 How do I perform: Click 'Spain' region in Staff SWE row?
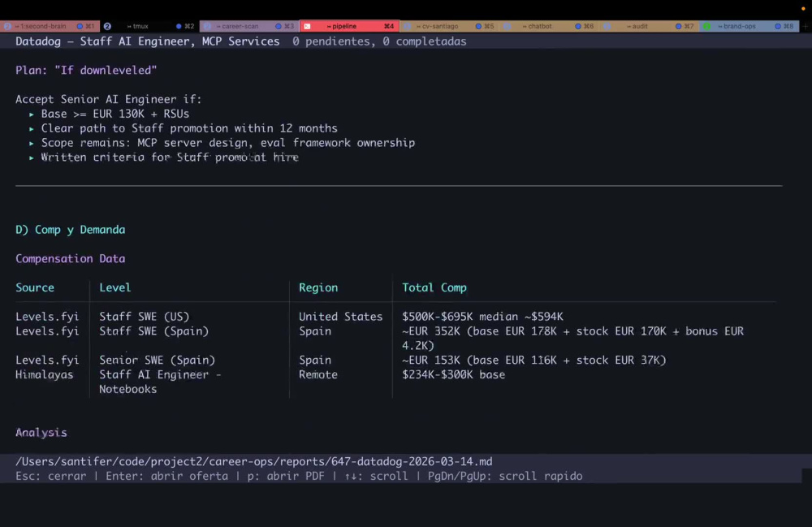pos(315,331)
